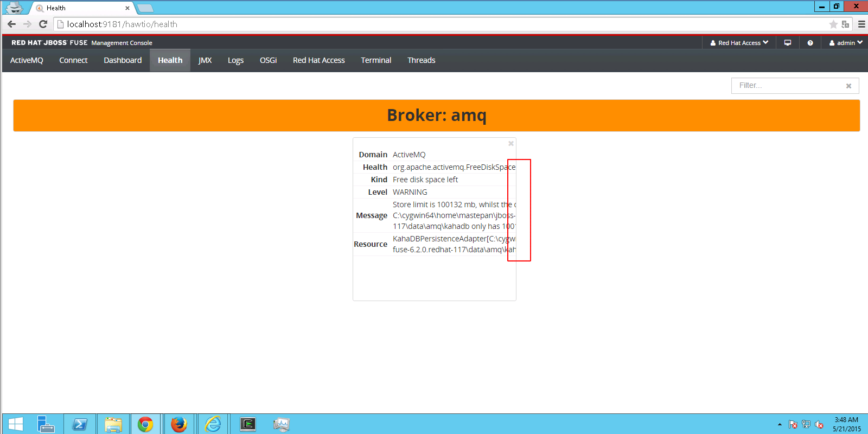The height and width of the screenshot is (434, 868).
Task: Switch to Google Chrome on the taskbar
Action: [x=145, y=424]
